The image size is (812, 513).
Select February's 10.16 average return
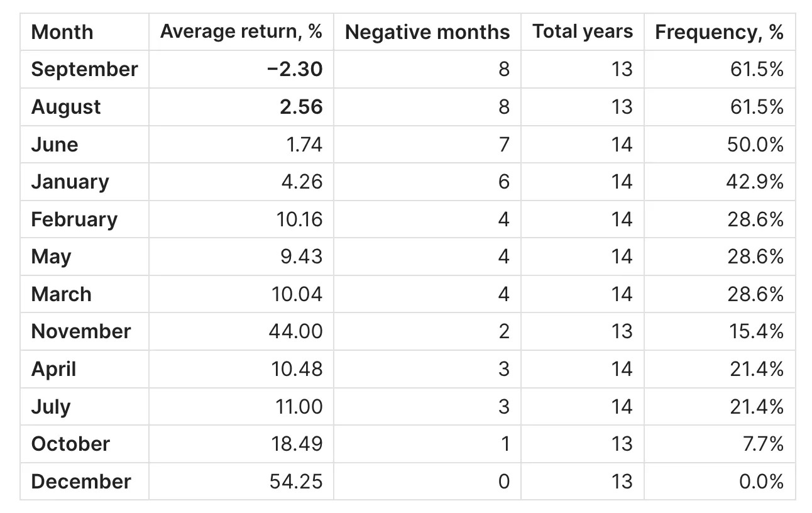299,219
